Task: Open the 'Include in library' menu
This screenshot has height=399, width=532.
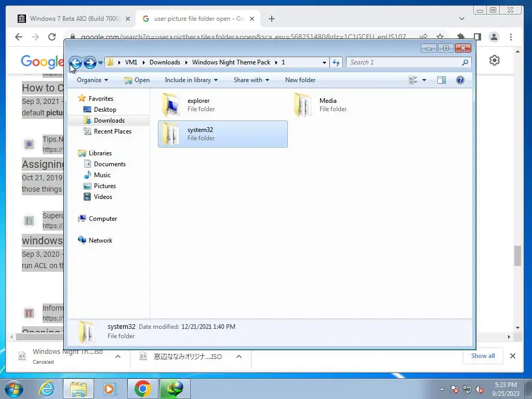Action: (x=191, y=80)
